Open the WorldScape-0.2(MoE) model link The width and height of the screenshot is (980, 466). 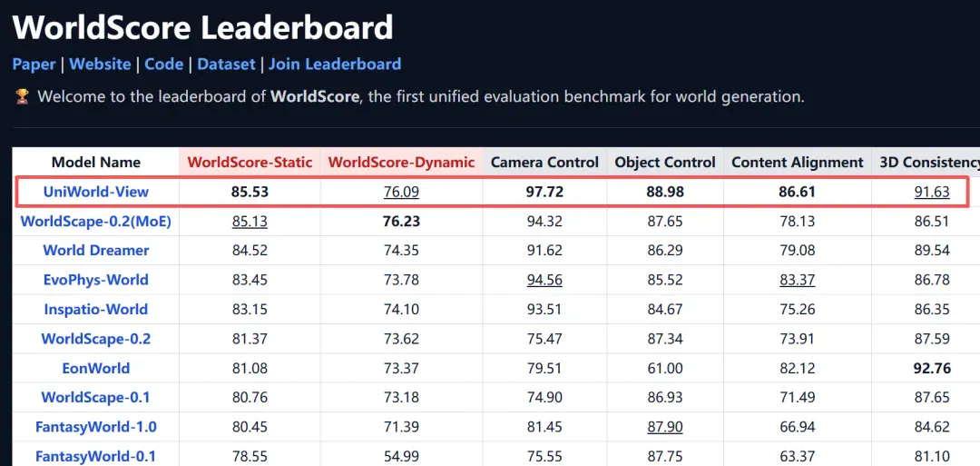[x=95, y=221]
